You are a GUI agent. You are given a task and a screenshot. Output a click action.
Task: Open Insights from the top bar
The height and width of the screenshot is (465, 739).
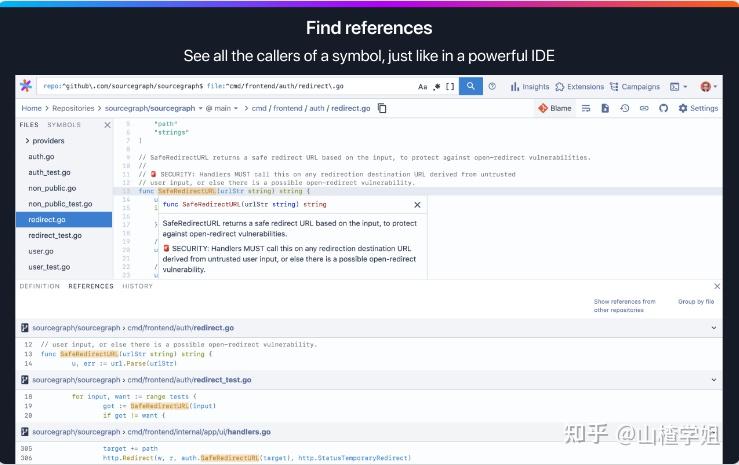[x=530, y=87]
